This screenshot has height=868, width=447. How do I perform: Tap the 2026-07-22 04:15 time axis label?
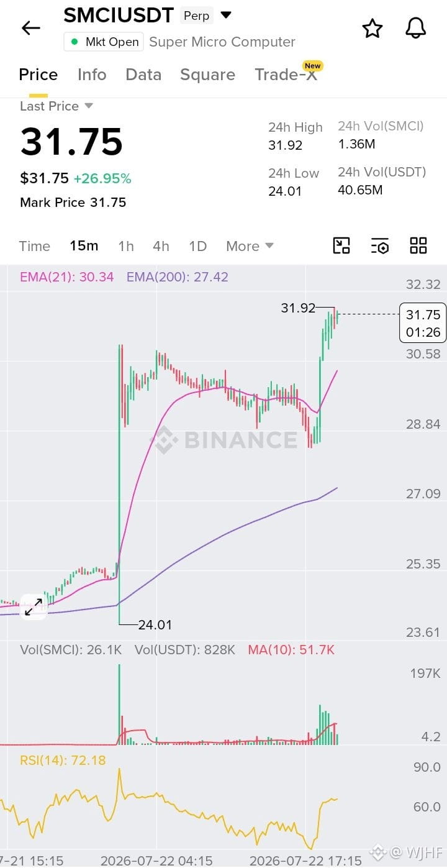pyautogui.click(x=156, y=861)
